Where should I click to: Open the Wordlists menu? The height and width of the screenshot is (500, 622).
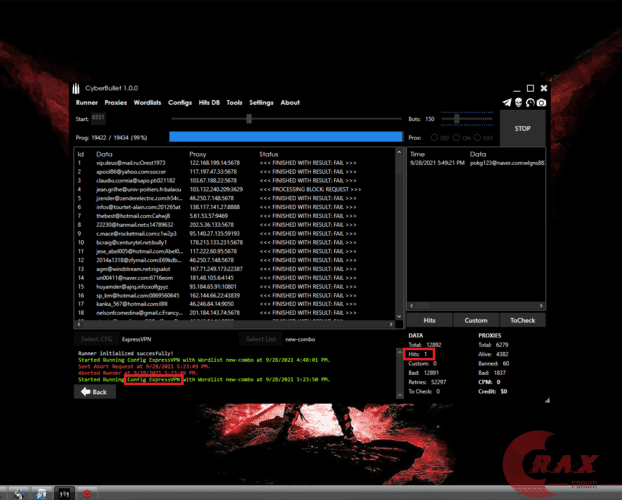click(x=147, y=103)
